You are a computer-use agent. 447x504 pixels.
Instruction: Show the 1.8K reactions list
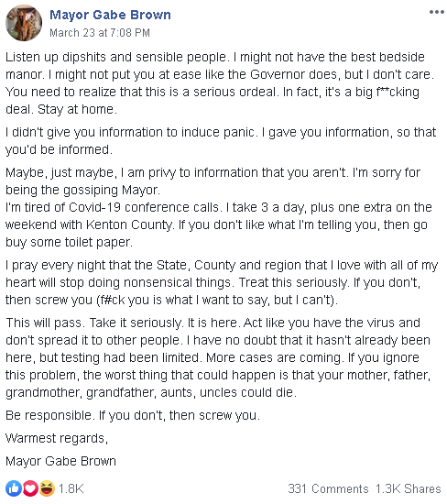tap(71, 488)
